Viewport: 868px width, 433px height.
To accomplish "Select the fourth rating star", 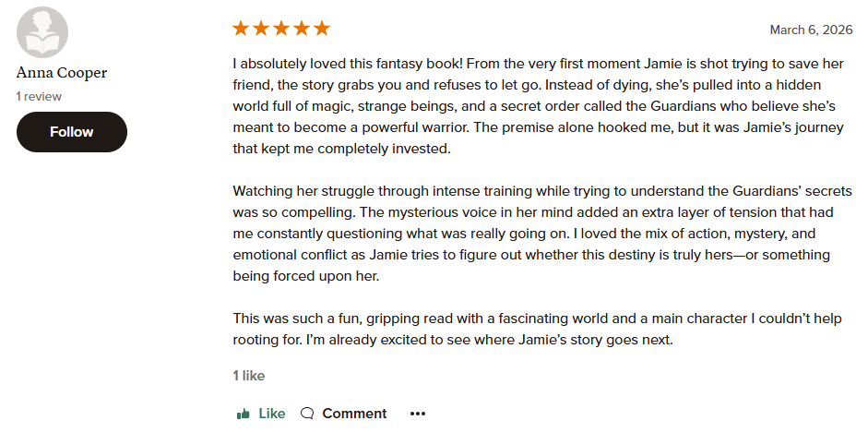I will 301,29.
